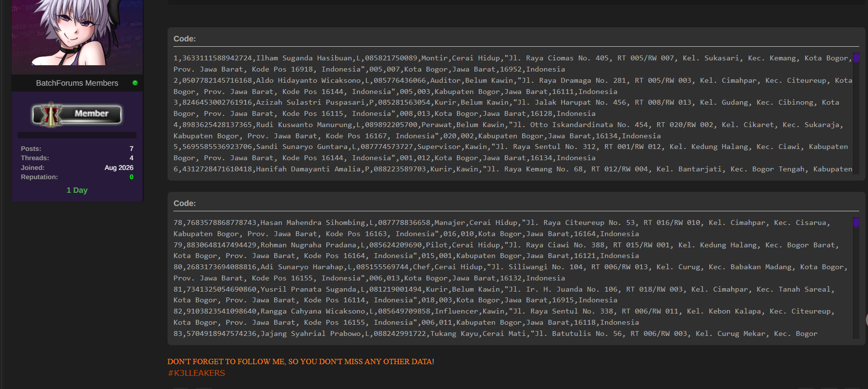Click the #K3LLEAKERS hashtag text

coord(196,373)
